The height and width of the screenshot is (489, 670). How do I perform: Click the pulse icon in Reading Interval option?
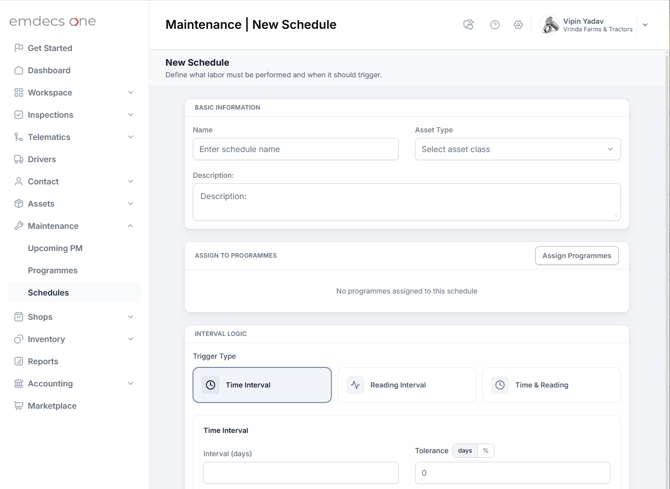[355, 385]
